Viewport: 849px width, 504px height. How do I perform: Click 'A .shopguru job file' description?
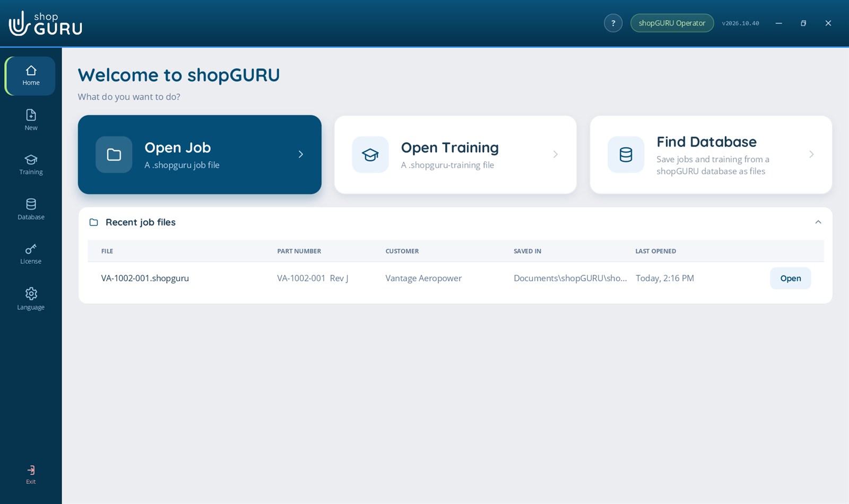pyautogui.click(x=182, y=165)
